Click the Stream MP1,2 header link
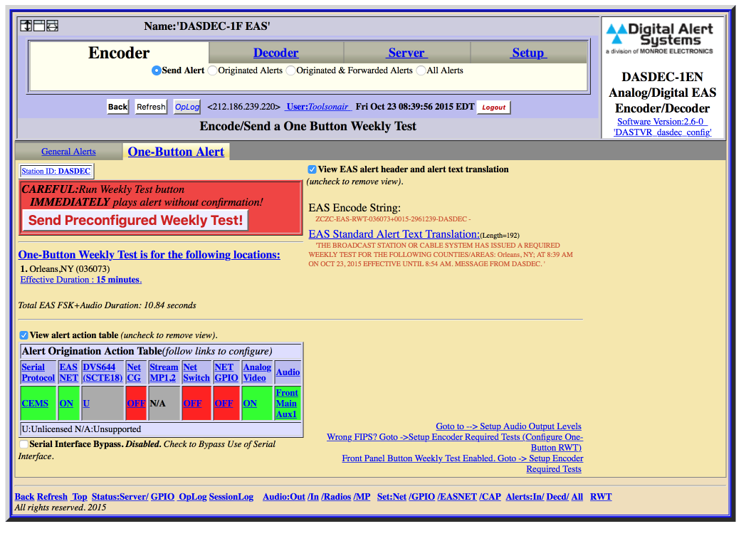 click(164, 373)
